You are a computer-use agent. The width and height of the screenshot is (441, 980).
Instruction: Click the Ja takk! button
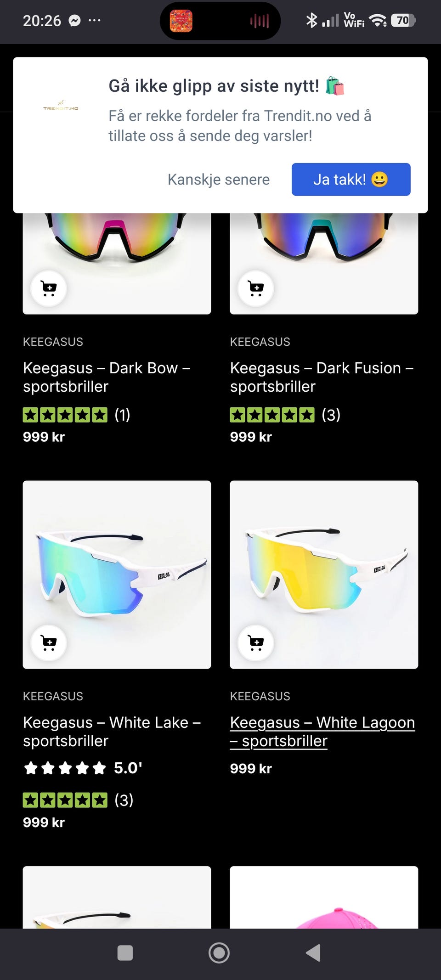[x=351, y=179]
